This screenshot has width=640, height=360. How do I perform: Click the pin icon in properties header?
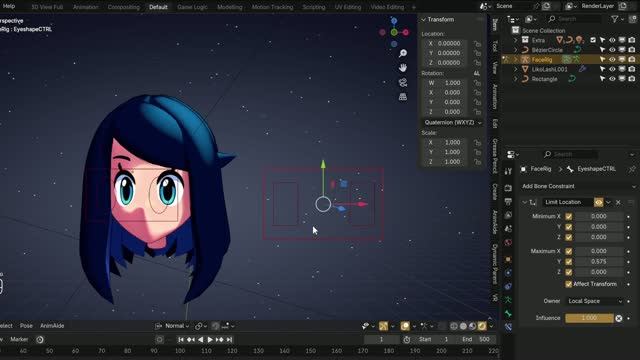tap(632, 169)
